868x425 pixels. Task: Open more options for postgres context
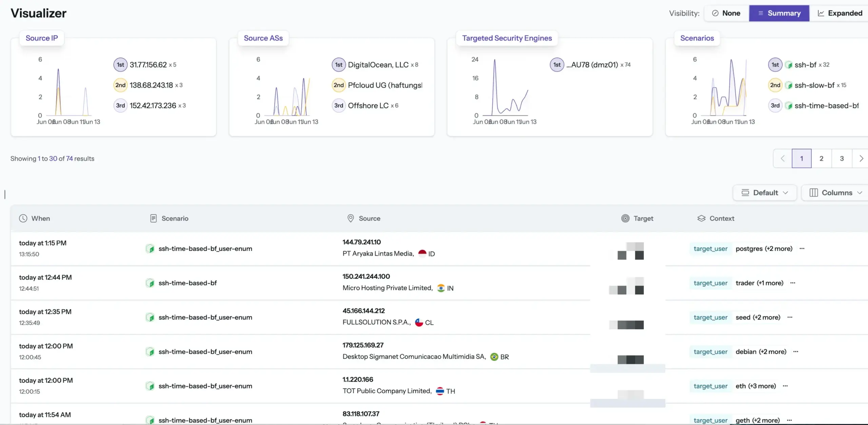(x=802, y=249)
